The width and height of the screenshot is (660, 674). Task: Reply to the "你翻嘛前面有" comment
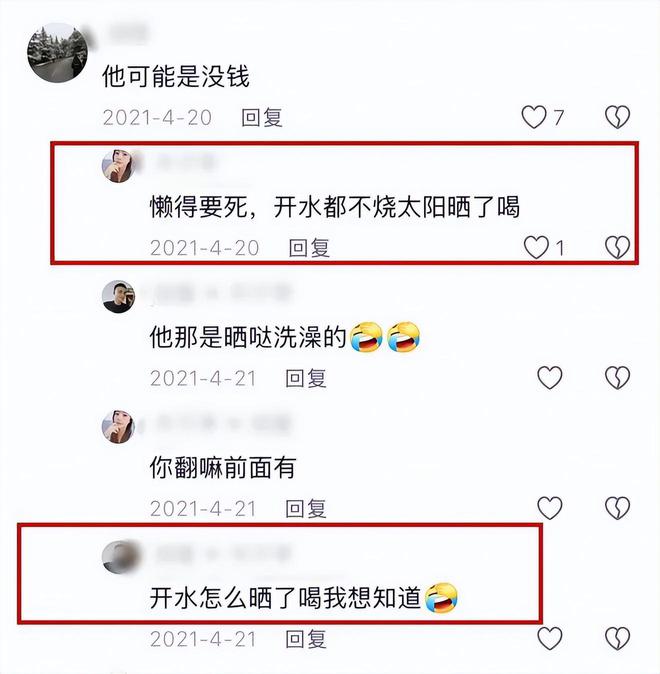[x=306, y=509]
